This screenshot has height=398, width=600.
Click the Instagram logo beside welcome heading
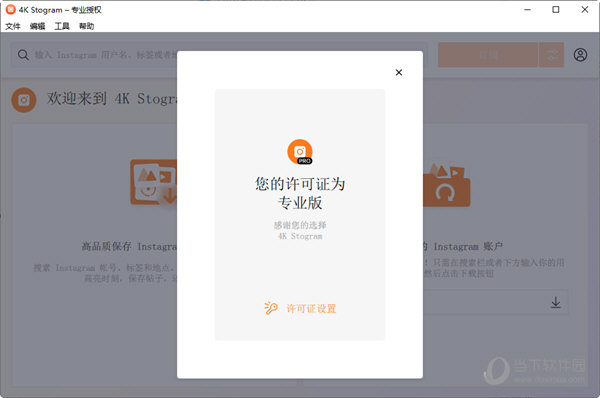pos(24,100)
